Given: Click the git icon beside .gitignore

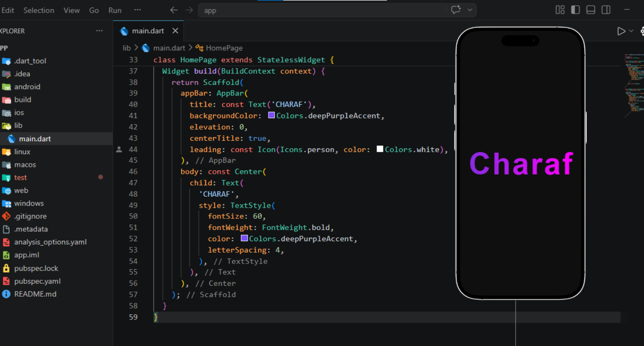Looking at the screenshot, I should (6, 216).
